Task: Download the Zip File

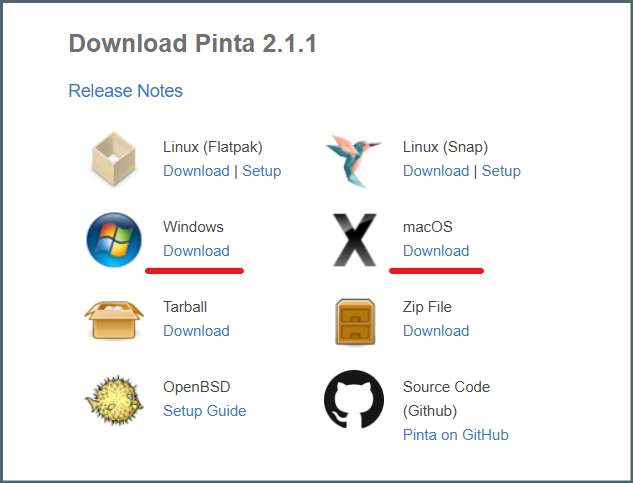Action: coord(436,331)
